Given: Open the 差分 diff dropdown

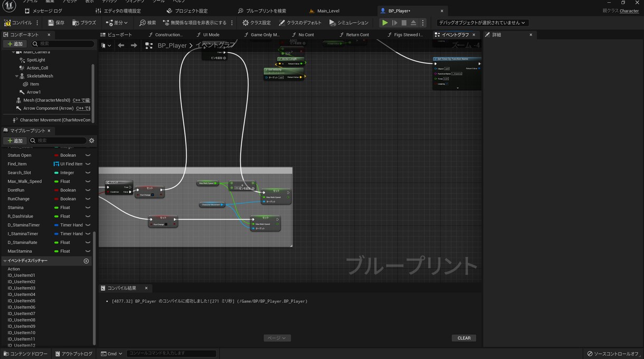Looking at the screenshot, I should pos(117,23).
